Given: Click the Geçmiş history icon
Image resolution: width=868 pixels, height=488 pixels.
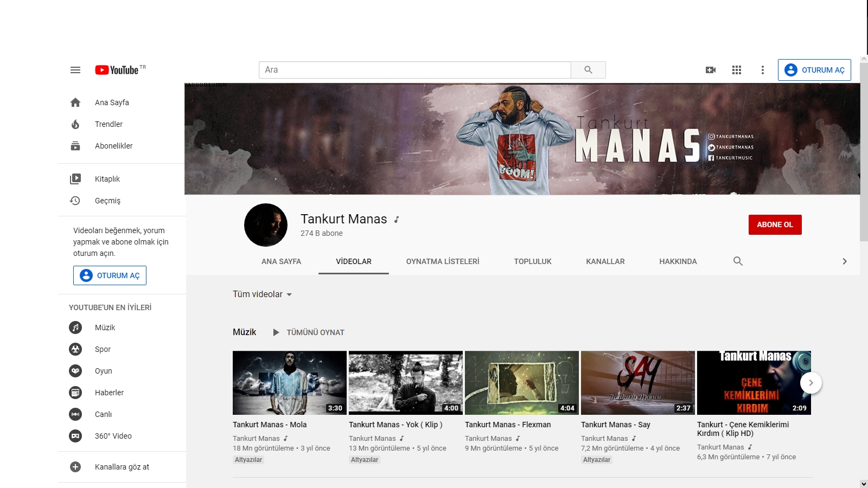Looking at the screenshot, I should click(x=75, y=201).
